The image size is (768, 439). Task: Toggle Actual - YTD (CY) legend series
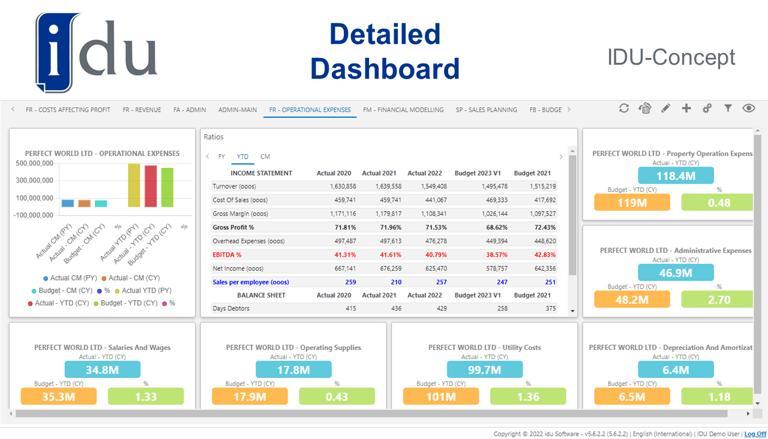tap(58, 303)
